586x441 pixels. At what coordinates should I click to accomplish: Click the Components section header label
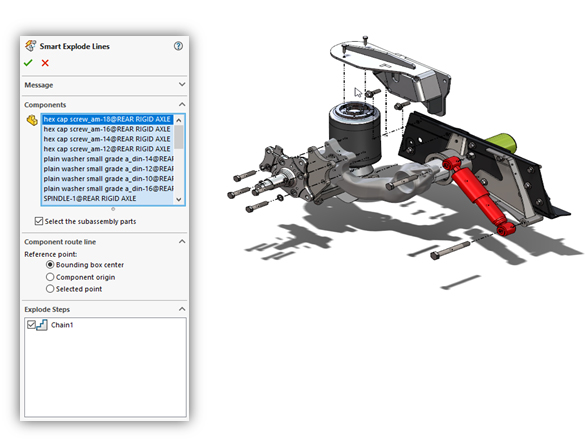(x=45, y=105)
